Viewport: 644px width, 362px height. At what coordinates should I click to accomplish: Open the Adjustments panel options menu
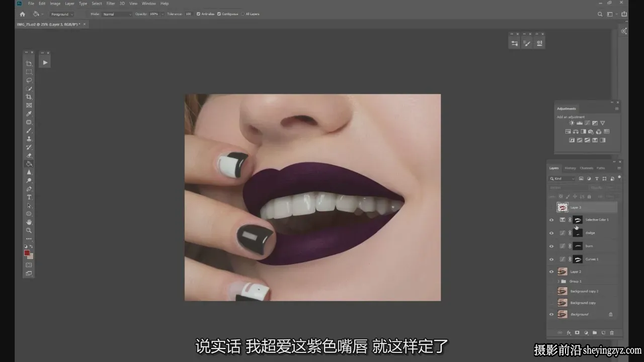pyautogui.click(x=617, y=109)
